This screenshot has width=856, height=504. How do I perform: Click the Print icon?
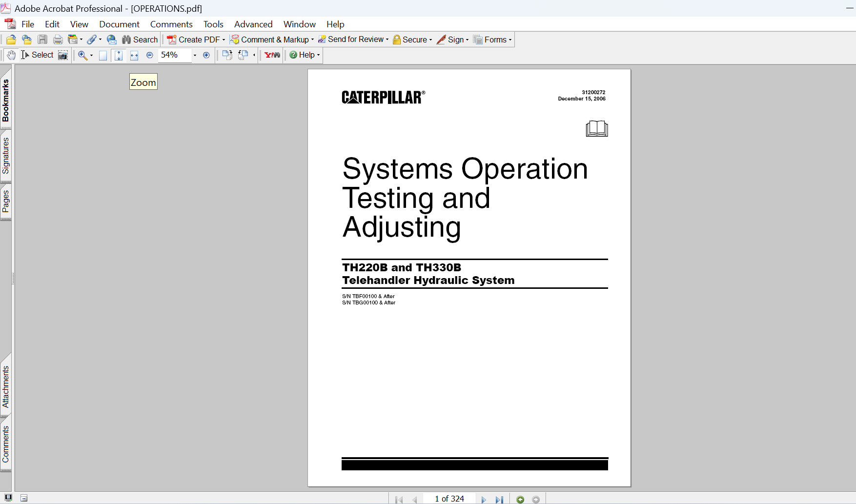(58, 40)
